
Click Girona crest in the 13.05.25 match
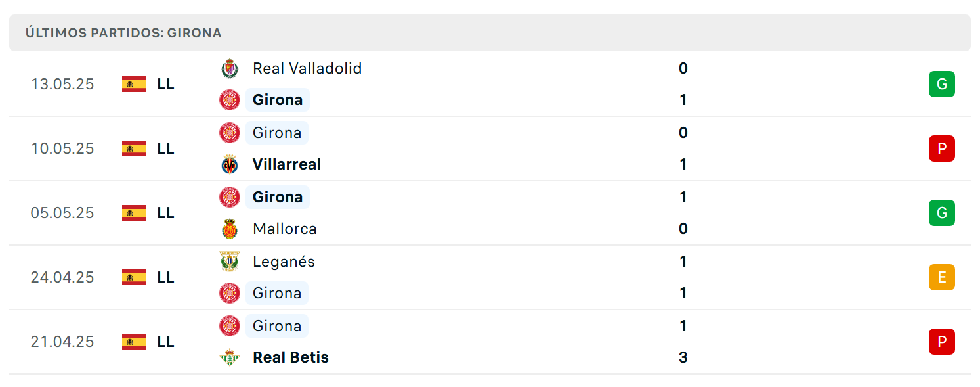[x=230, y=100]
